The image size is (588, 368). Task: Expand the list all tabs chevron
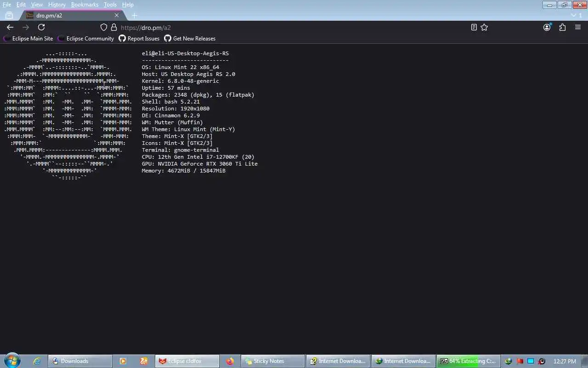(x=573, y=15)
